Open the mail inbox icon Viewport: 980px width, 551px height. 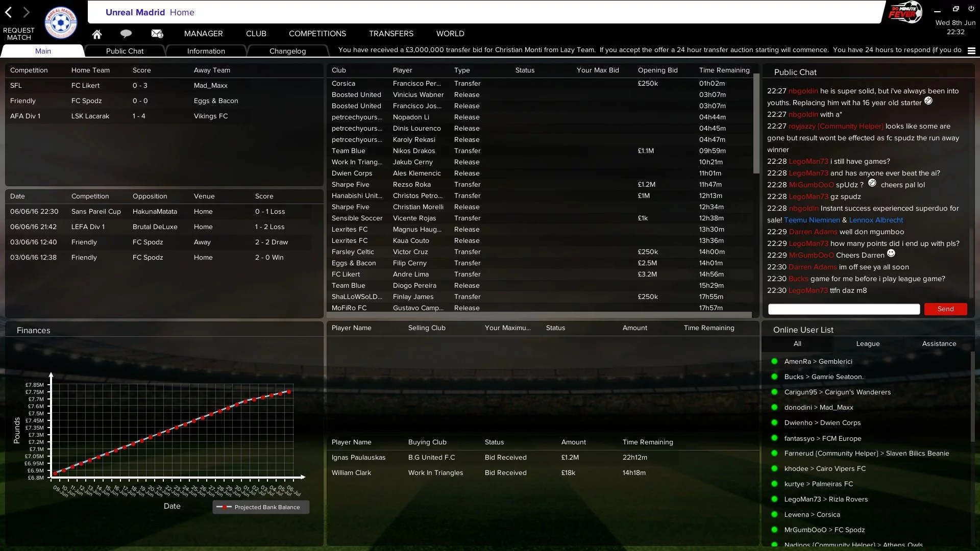(x=157, y=34)
